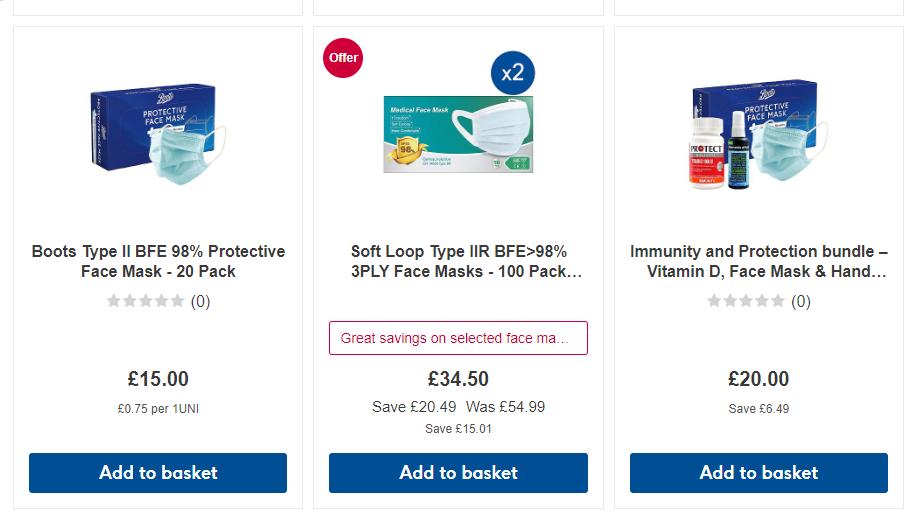This screenshot has height=515, width=908.
Task: Click the £34.50 price of Soft Loop masks
Action: [x=458, y=379]
